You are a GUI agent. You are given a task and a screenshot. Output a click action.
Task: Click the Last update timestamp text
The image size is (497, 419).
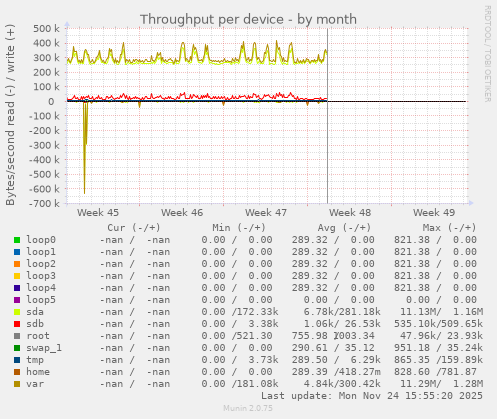coord(372,396)
